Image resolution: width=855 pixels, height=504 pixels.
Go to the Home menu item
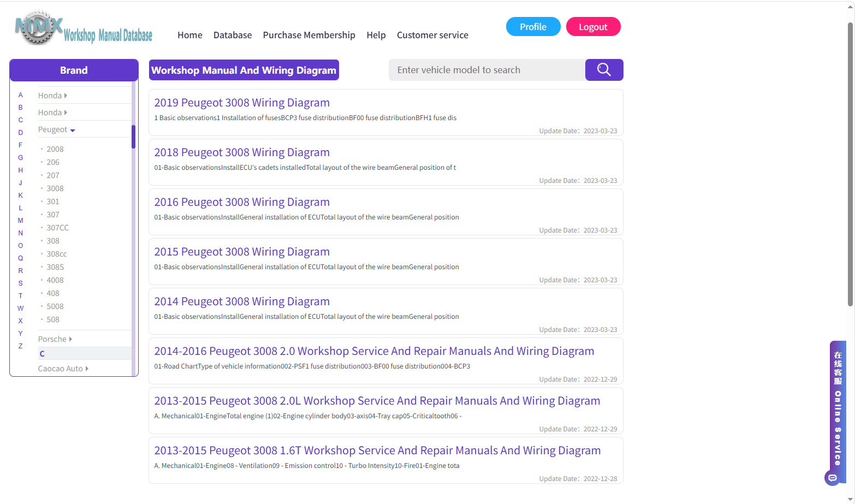coord(190,35)
